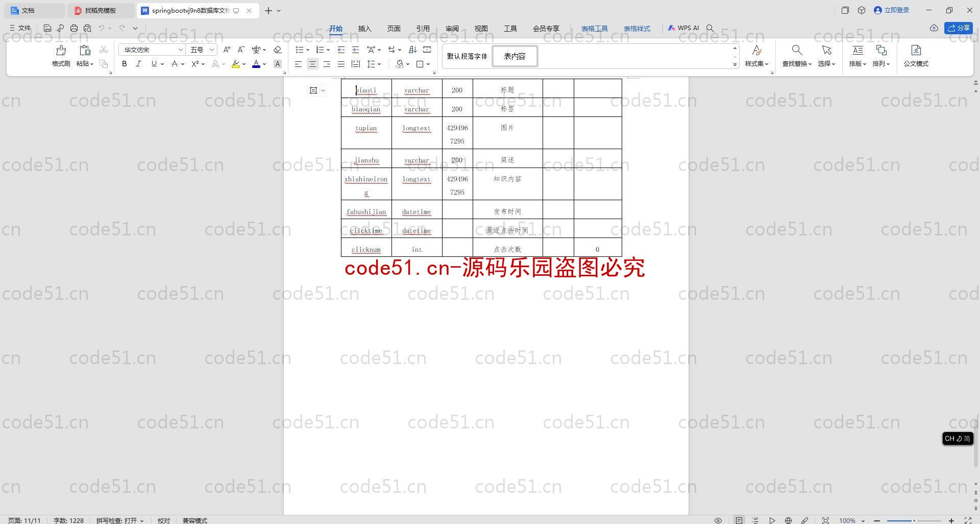980x524 pixels.
Task: Open print preview icon
Action: (x=87, y=28)
